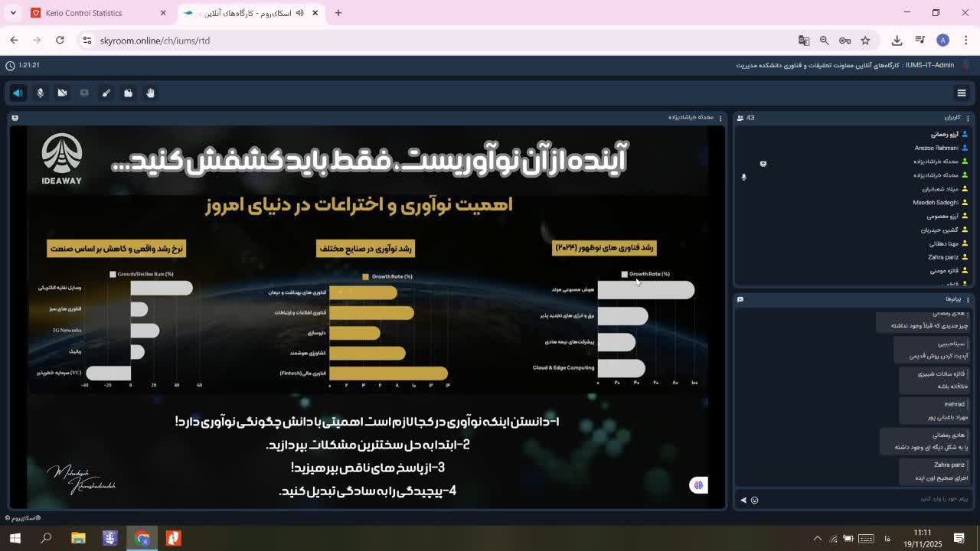Click the send message arrow icon
This screenshot has width=980, height=551.
point(743,500)
